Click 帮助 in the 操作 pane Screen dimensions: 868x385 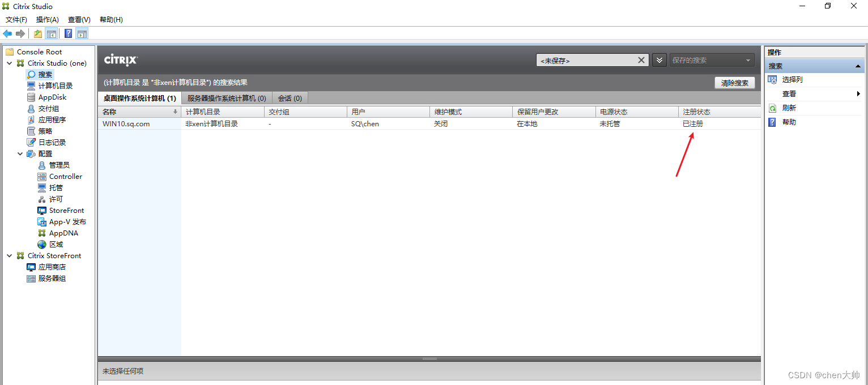(x=789, y=122)
